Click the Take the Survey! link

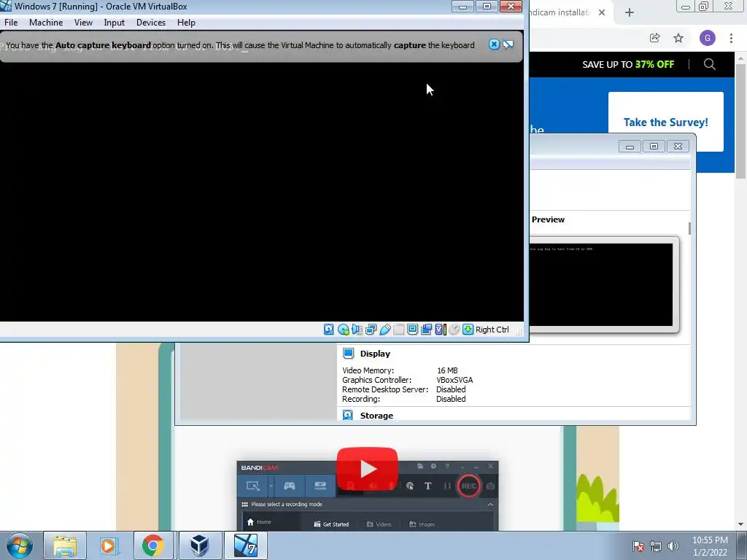665,122
